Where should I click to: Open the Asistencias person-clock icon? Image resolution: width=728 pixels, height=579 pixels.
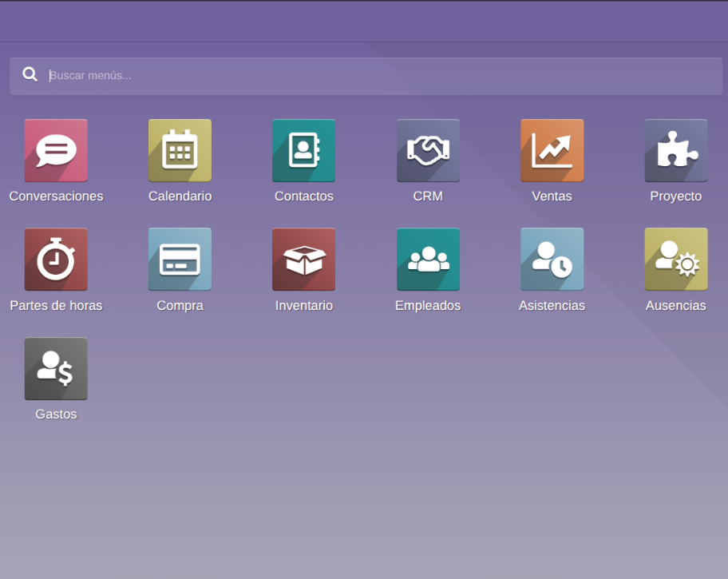(552, 260)
